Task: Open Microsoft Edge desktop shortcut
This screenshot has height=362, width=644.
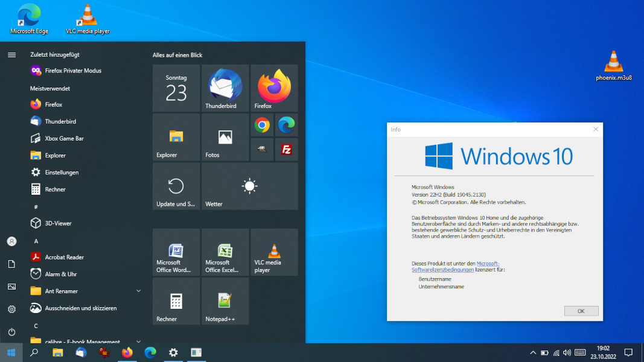Action: (29, 19)
